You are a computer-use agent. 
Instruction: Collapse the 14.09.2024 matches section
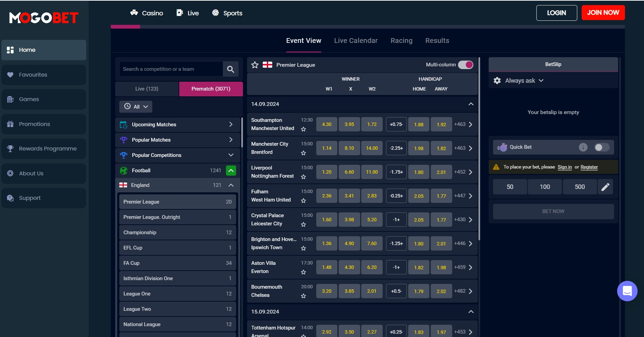pos(471,104)
